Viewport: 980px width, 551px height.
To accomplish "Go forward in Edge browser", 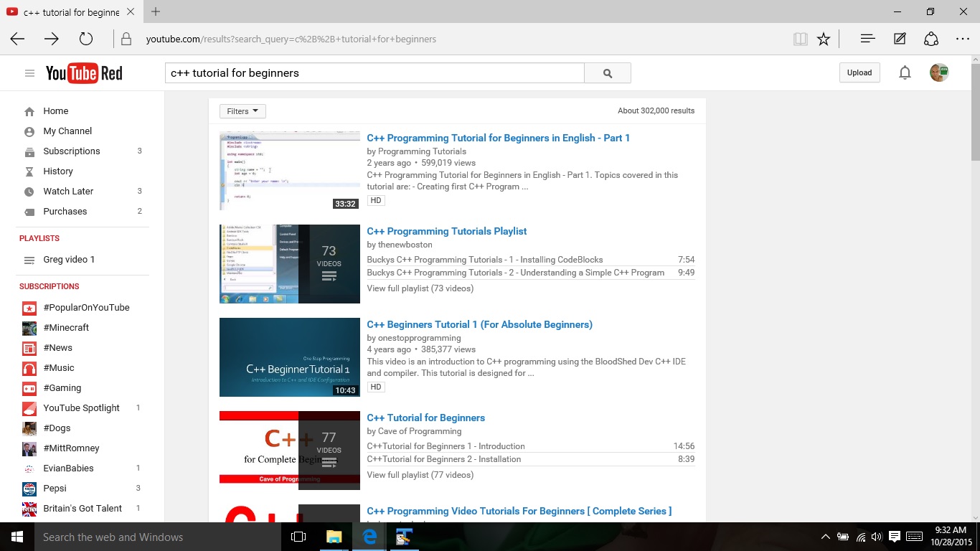I will click(52, 39).
